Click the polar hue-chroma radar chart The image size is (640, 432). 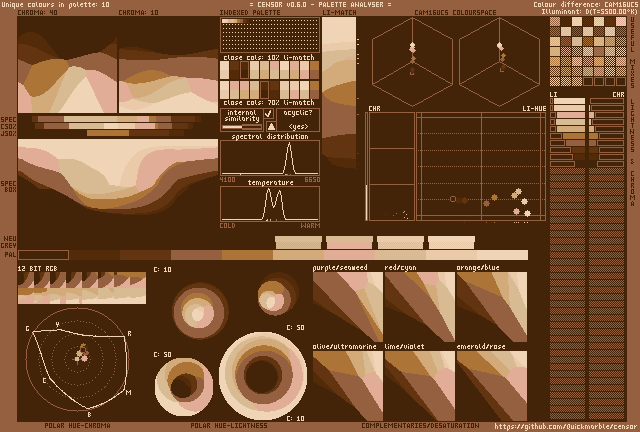tap(78, 359)
